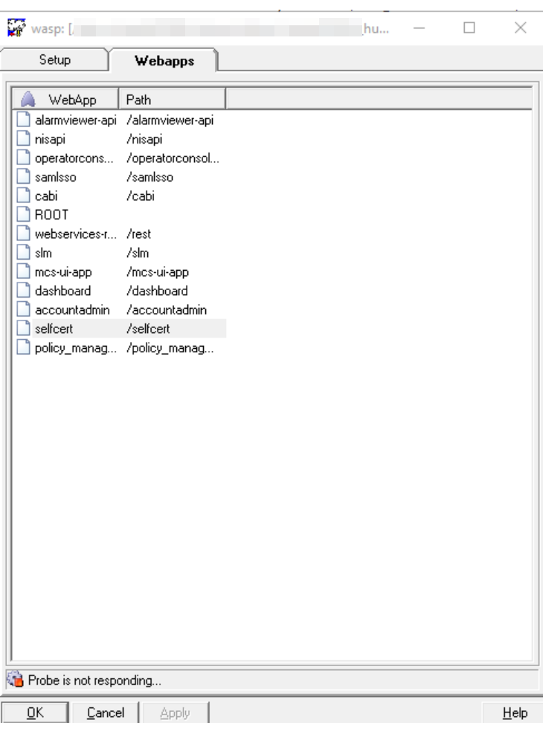Image resolution: width=560 pixels, height=737 pixels.
Task: Sort the list by the Path column header
Action: point(172,99)
